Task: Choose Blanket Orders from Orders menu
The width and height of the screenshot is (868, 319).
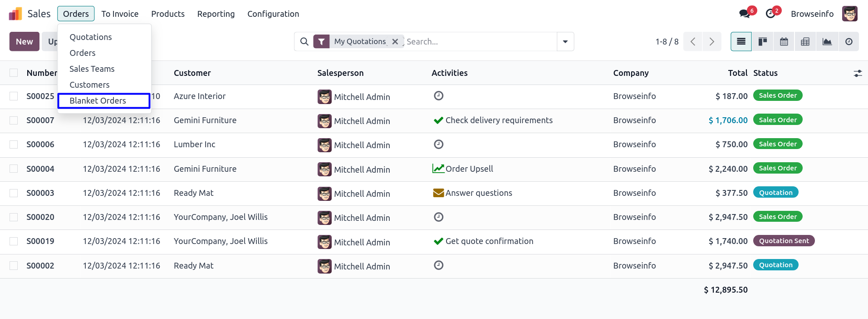Action: [98, 101]
